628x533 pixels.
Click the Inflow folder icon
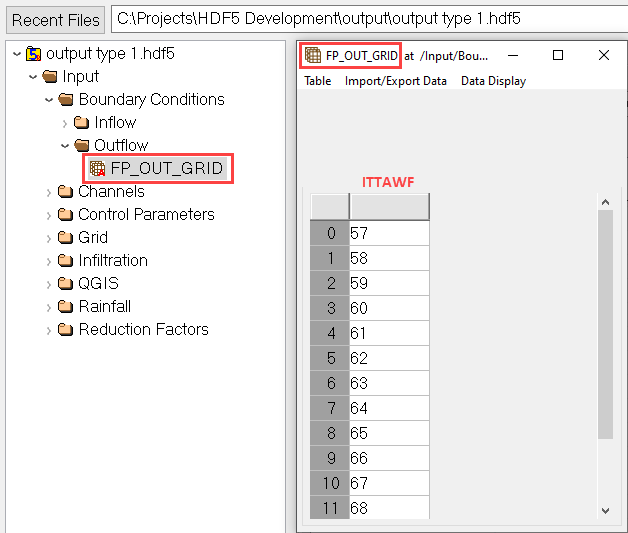coord(82,122)
